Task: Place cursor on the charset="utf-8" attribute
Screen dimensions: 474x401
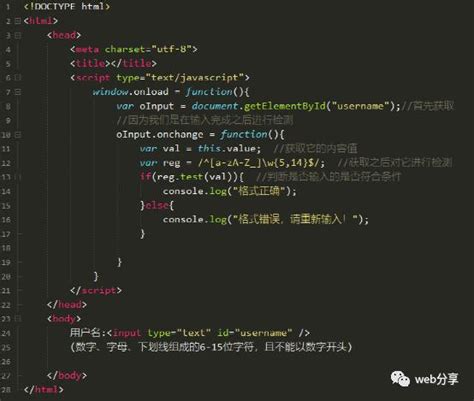Action: (148, 49)
